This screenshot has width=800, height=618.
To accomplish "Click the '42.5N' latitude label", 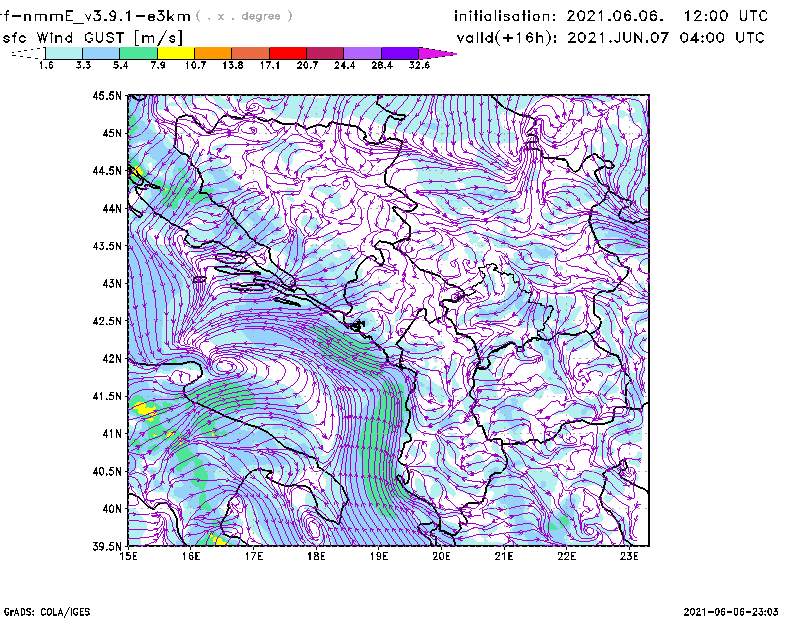I will coord(107,321).
